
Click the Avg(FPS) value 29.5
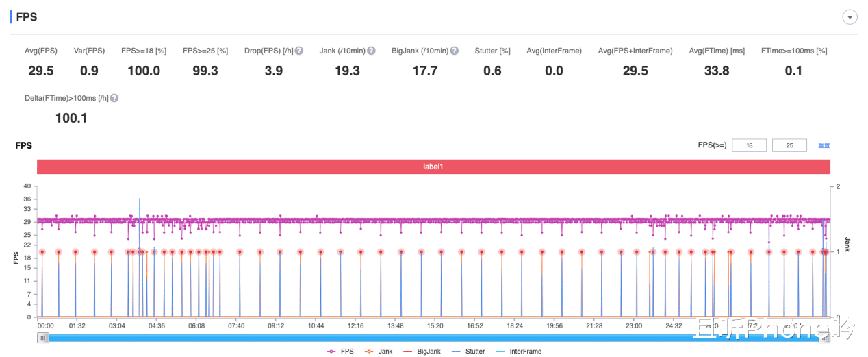(x=41, y=71)
